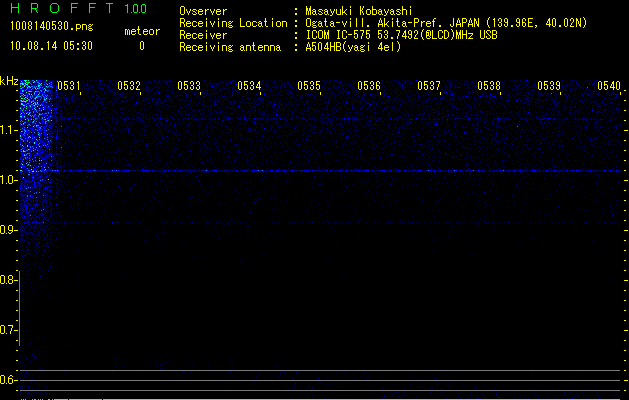
Task: Click the 0531 time marker
Action: 69,86
